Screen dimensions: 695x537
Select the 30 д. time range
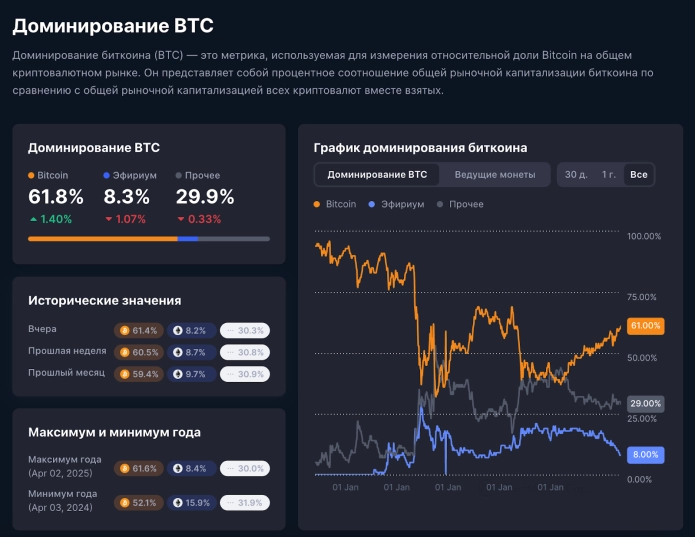pos(576,174)
